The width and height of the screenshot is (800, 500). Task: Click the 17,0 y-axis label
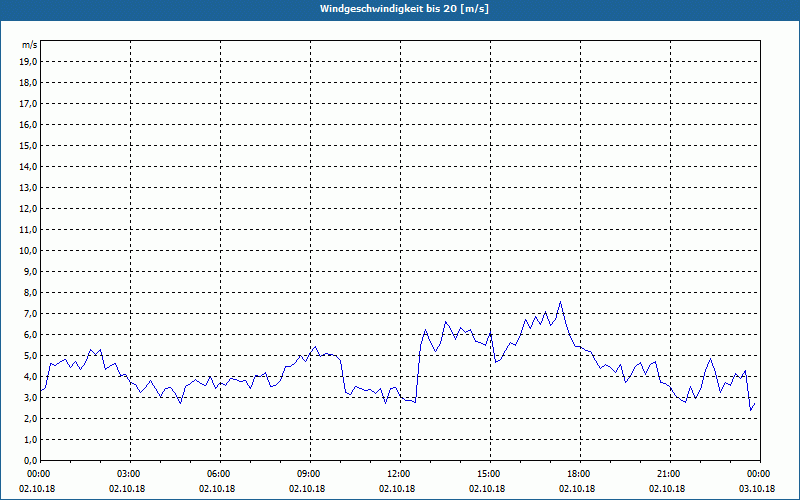click(28, 104)
